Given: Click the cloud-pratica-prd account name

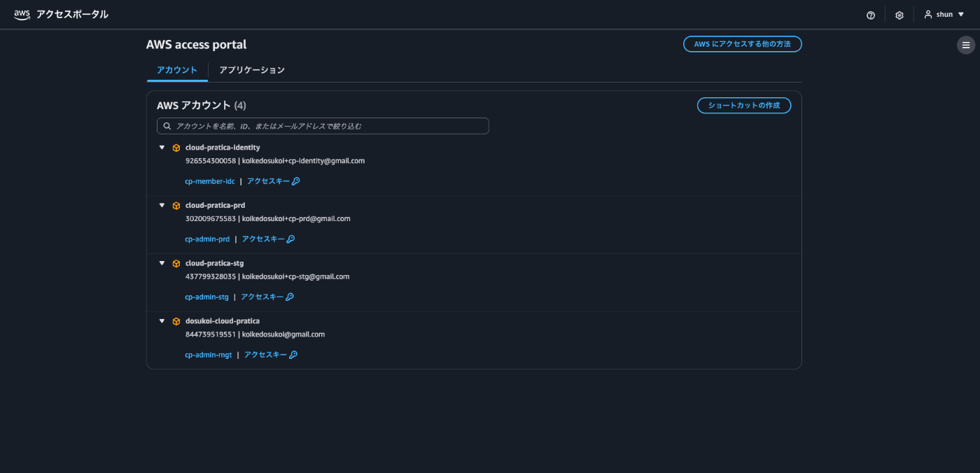Looking at the screenshot, I should tap(215, 206).
